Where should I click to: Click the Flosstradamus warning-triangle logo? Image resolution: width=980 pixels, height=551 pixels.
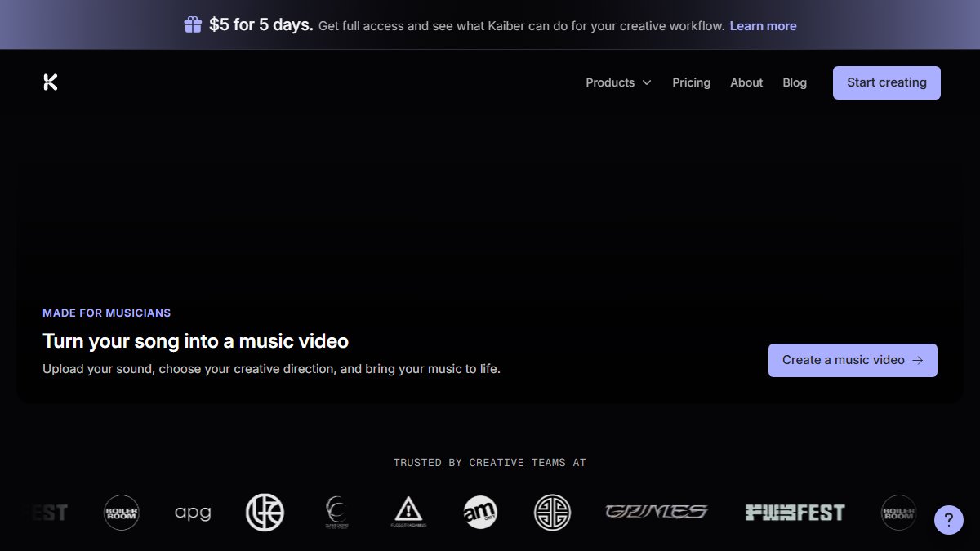[x=407, y=513]
